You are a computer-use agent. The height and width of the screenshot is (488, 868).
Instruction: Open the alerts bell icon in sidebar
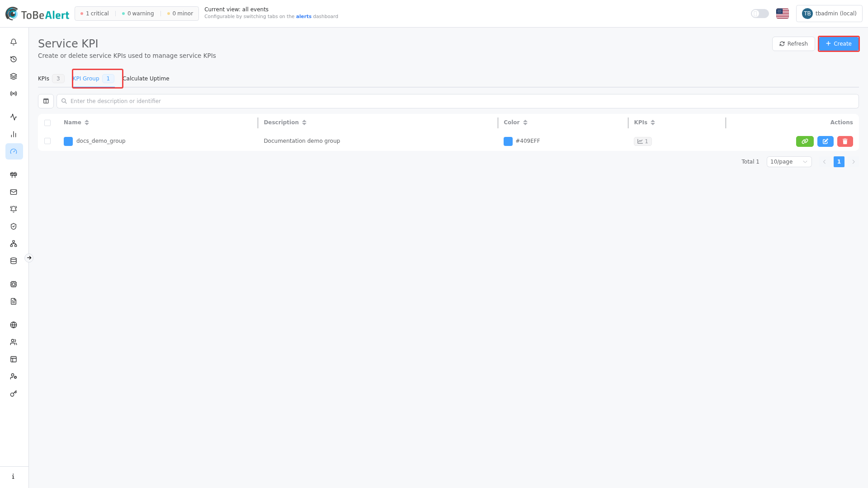point(14,42)
